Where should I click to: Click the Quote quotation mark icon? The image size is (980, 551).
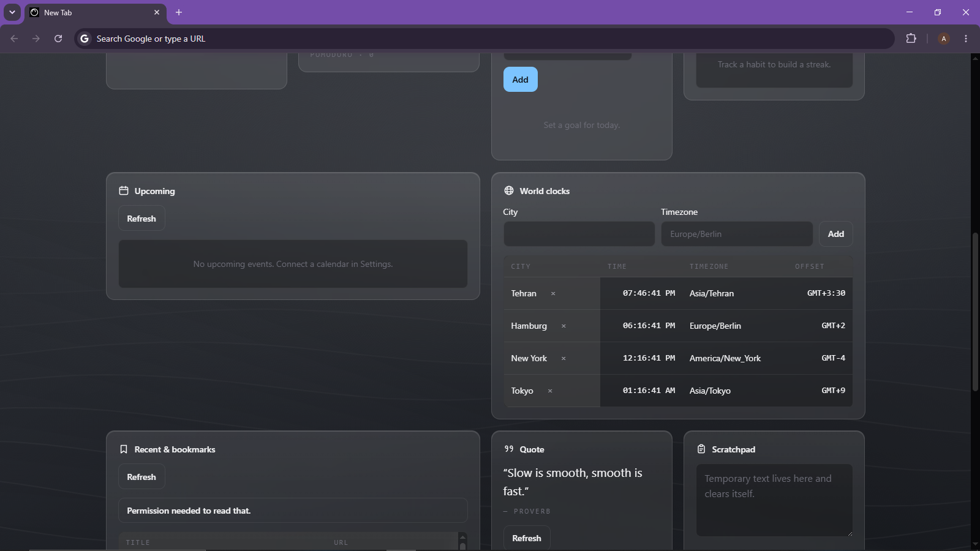pos(509,449)
